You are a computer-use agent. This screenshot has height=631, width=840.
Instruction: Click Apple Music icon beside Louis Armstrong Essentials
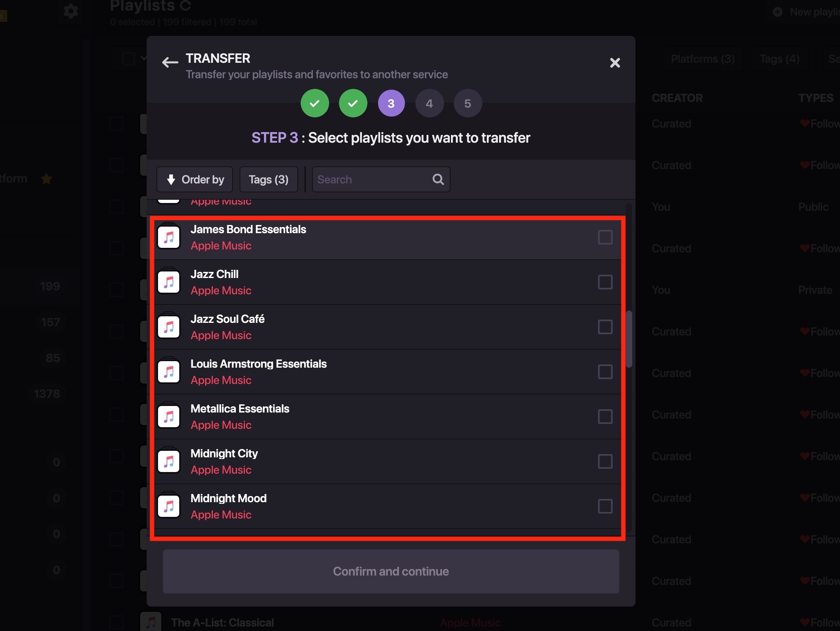(169, 371)
